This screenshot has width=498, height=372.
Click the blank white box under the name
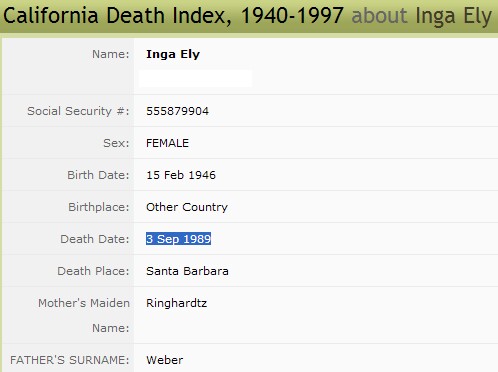(195, 78)
